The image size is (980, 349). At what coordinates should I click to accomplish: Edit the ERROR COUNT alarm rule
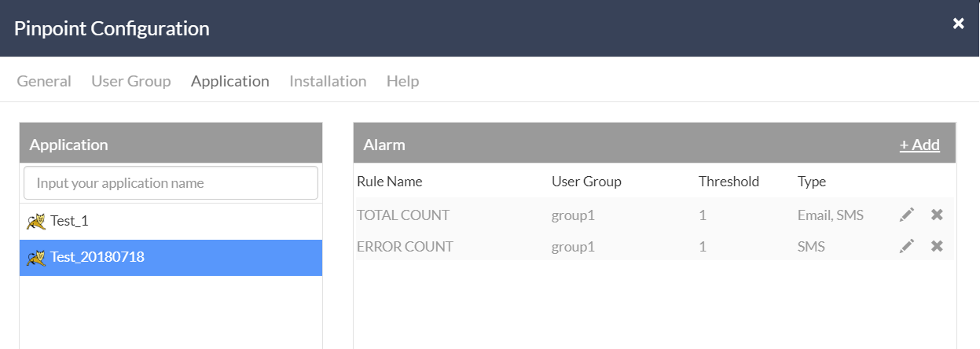click(x=907, y=246)
